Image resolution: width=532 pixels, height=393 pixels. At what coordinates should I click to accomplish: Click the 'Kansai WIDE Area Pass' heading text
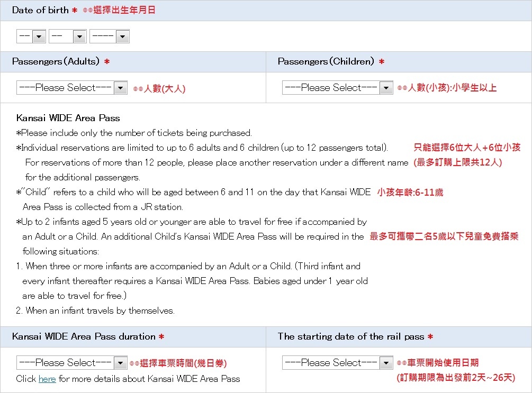point(68,118)
